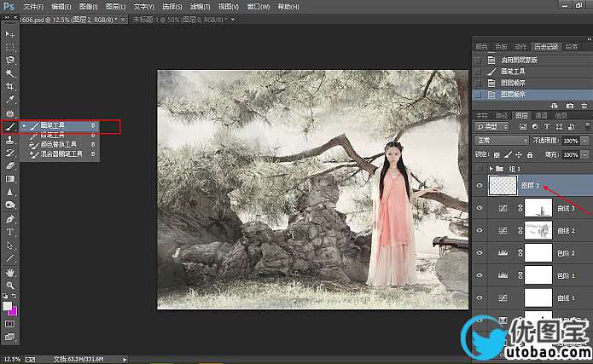
Task: Lock all layer attributes
Action: point(530,154)
